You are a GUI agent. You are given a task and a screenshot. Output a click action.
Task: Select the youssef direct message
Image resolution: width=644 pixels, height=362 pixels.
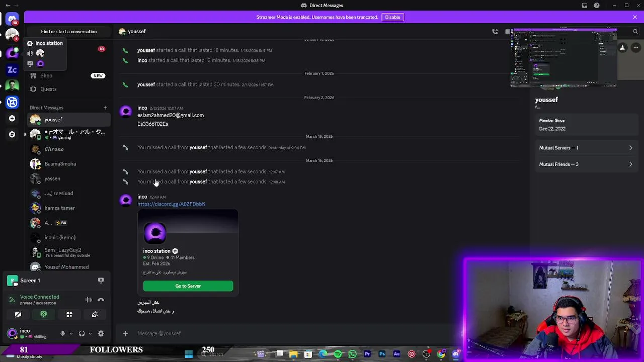pos(69,120)
